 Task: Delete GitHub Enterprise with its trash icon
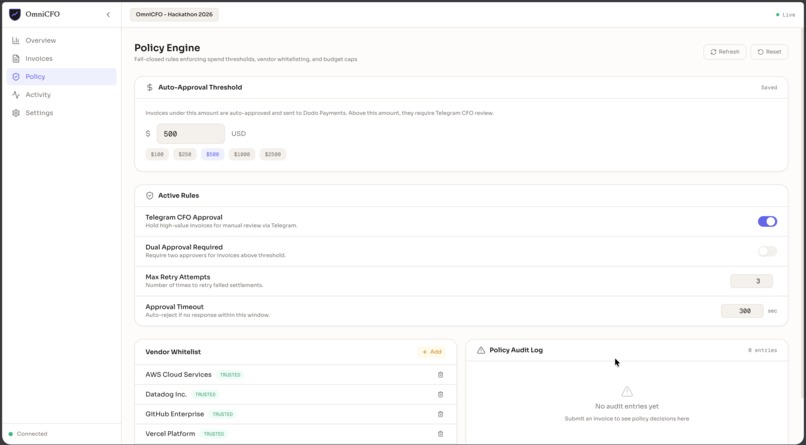pos(441,414)
